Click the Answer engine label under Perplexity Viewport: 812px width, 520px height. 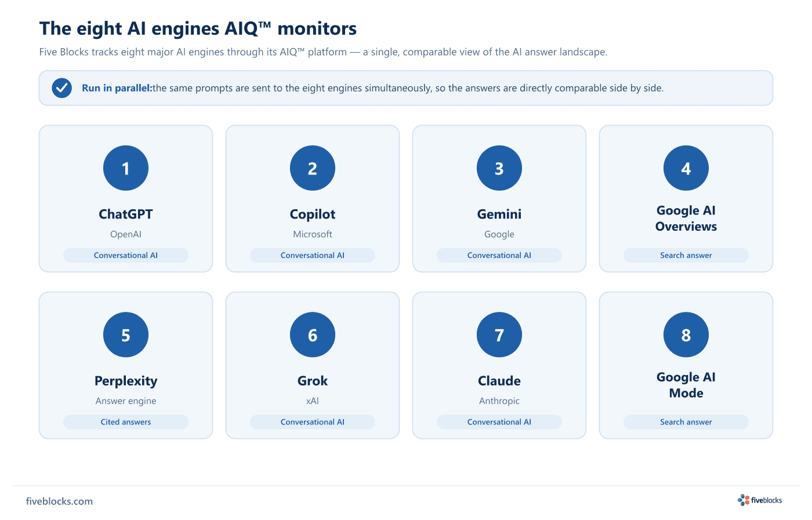(x=126, y=401)
